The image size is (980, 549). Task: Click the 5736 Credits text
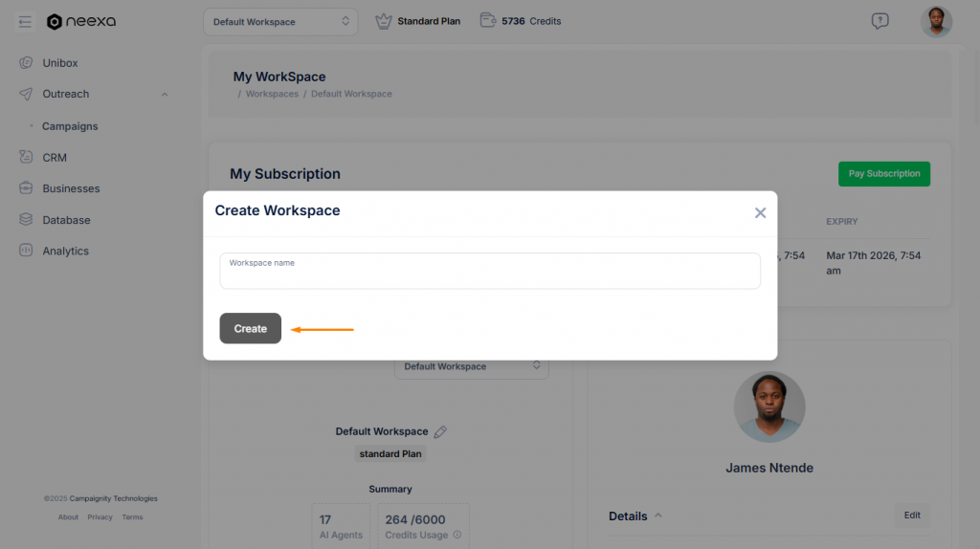coord(531,21)
